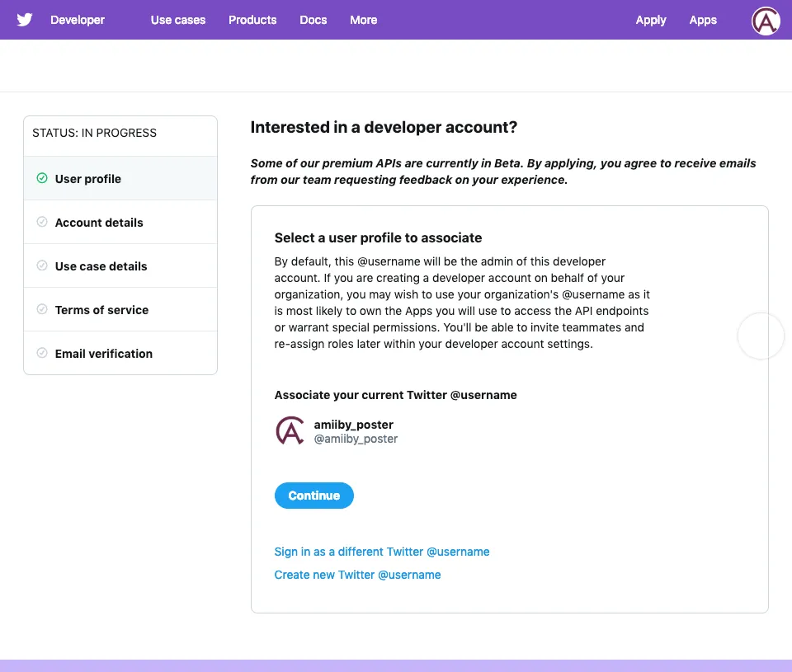Open Apps in the top bar

[703, 20]
